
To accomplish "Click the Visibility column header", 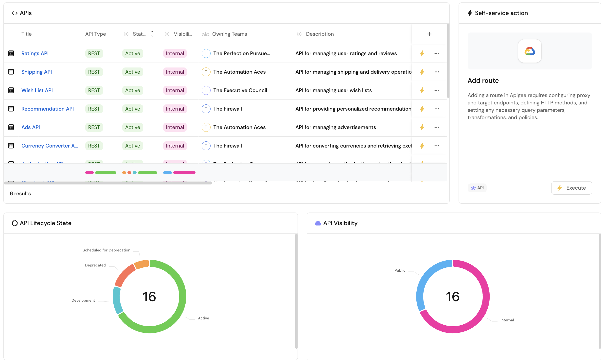I will pyautogui.click(x=182, y=34).
